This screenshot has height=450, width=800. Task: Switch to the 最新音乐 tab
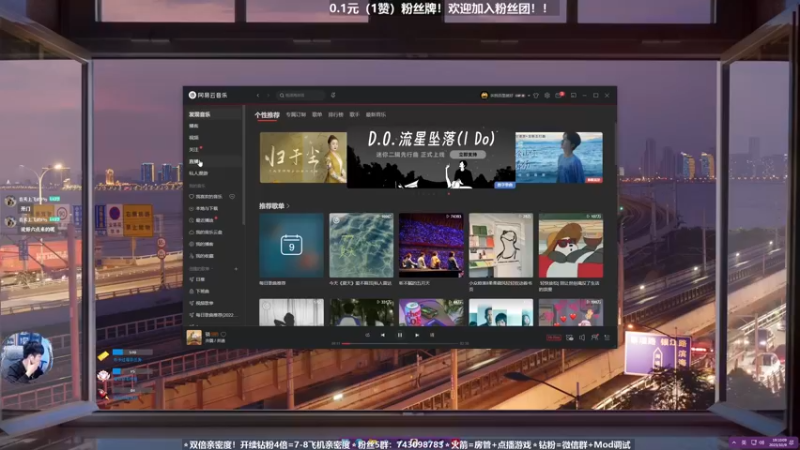click(x=376, y=115)
